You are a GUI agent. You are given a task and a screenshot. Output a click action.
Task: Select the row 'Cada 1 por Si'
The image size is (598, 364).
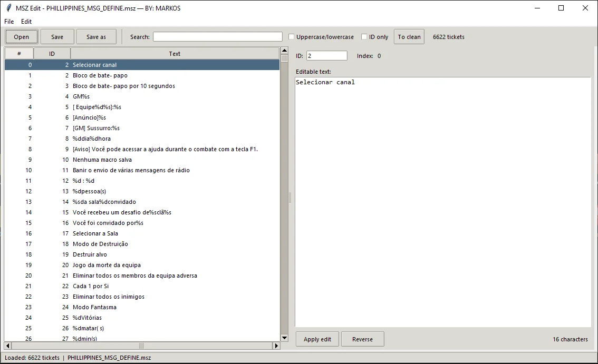[142, 286]
